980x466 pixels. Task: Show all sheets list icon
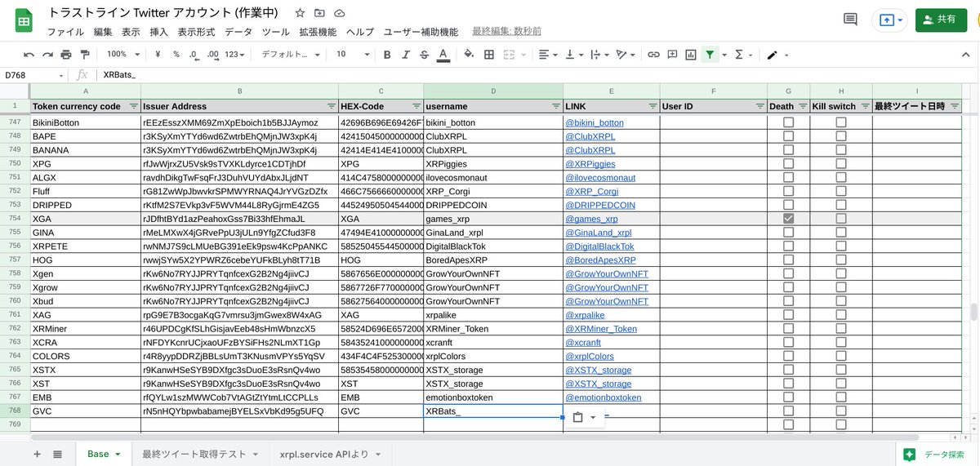pyautogui.click(x=58, y=454)
